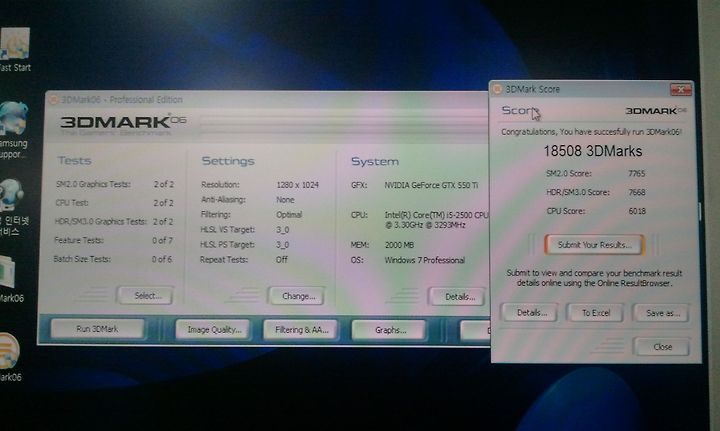Click Anti-Aliasing value None
This screenshot has width=720, height=431.
285,200
